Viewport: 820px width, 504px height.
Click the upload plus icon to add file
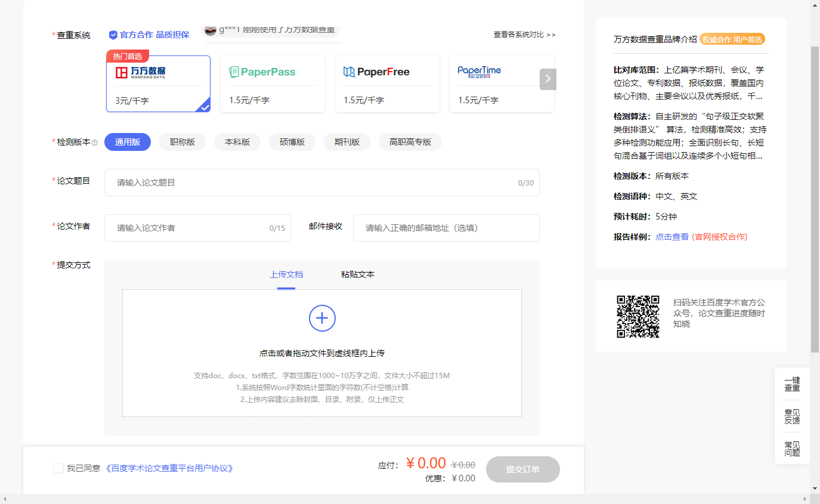coord(322,318)
